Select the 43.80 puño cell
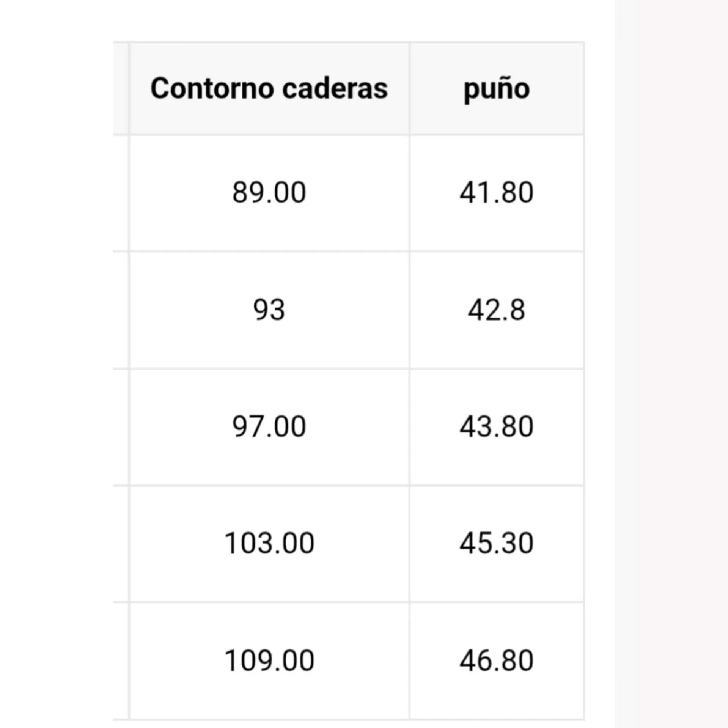The width and height of the screenshot is (728, 728). [x=496, y=426]
